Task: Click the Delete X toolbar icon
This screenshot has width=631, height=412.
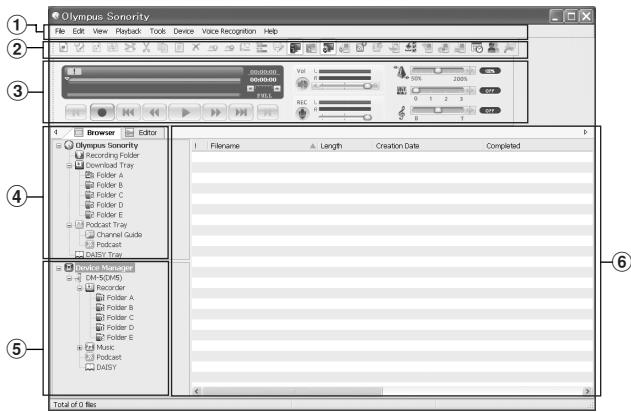Action: click(x=196, y=47)
